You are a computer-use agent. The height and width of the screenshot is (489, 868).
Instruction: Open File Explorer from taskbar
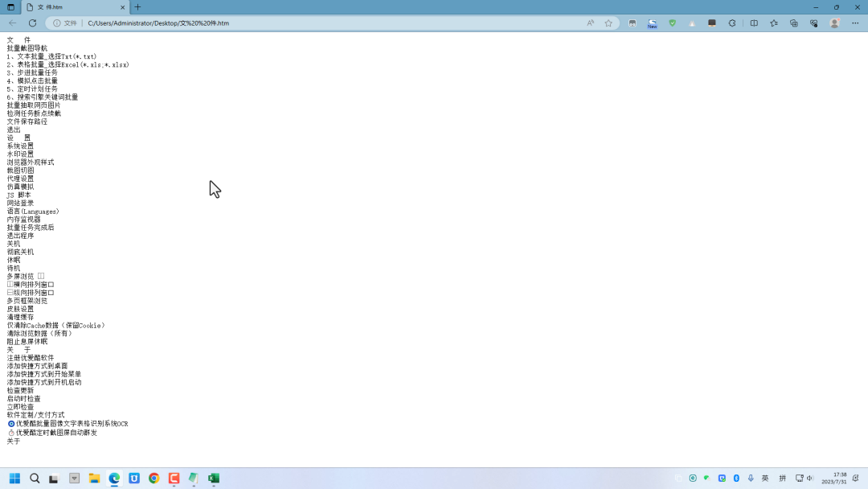(x=94, y=479)
